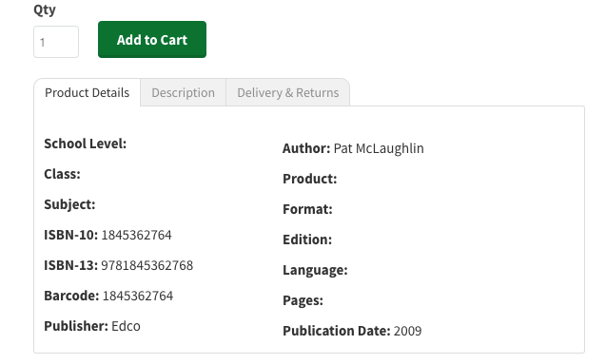Screen dimensions: 606x364
Task: Click the School Level label
Action: [x=86, y=144]
